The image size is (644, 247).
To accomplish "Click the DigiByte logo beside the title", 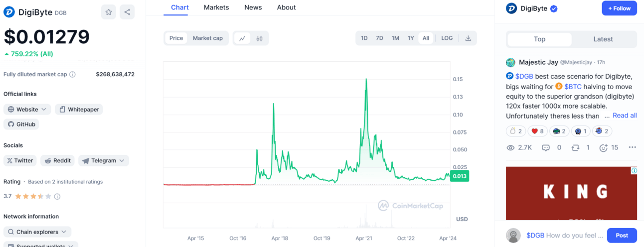I will pos(9,12).
